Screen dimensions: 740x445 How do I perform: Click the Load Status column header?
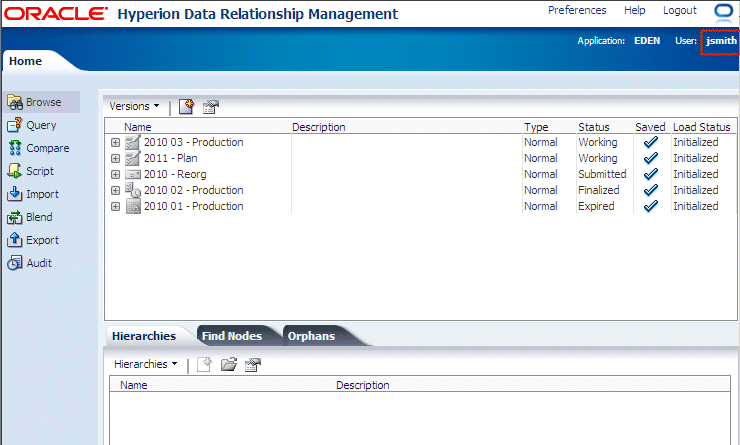[701, 127]
